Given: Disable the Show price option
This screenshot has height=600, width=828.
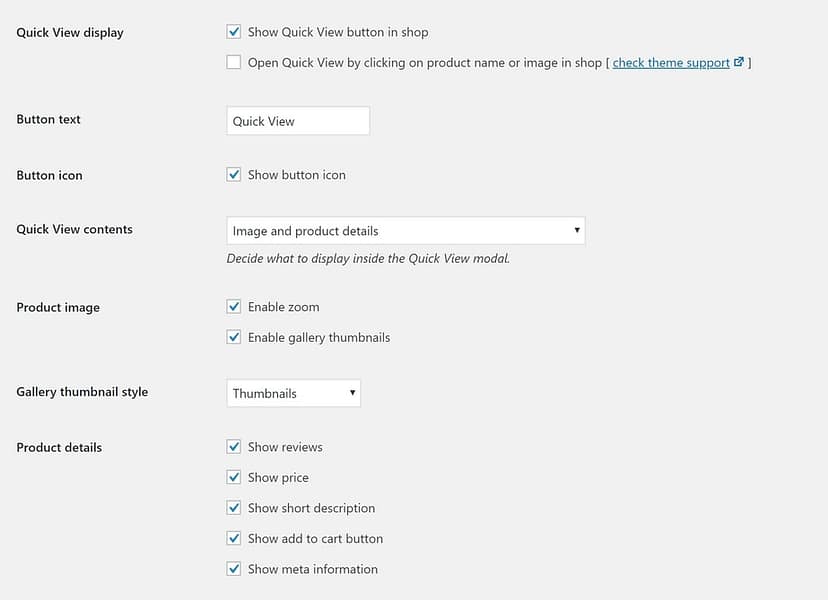Looking at the screenshot, I should pos(233,477).
